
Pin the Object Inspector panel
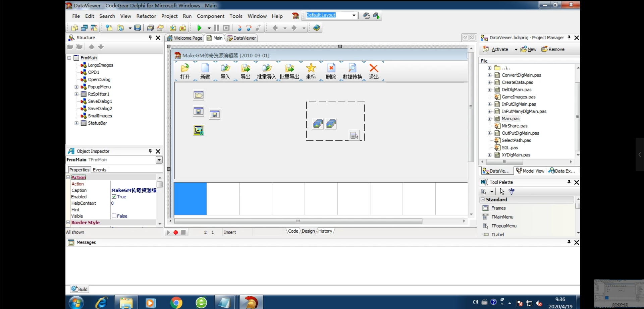[x=150, y=151]
